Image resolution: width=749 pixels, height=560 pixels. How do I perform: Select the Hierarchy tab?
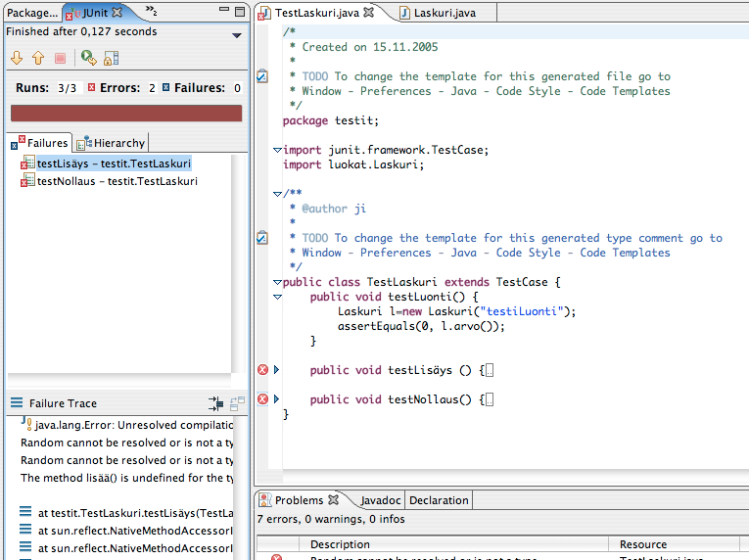(x=111, y=143)
